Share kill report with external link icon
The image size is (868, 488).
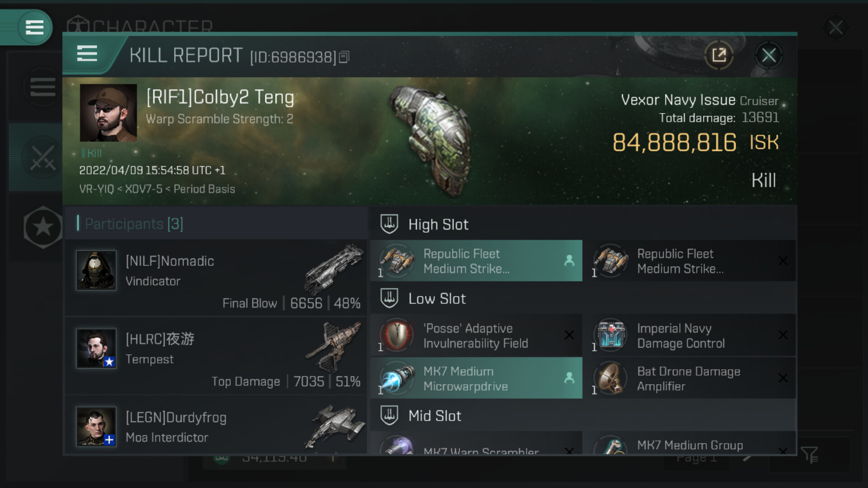coord(718,55)
